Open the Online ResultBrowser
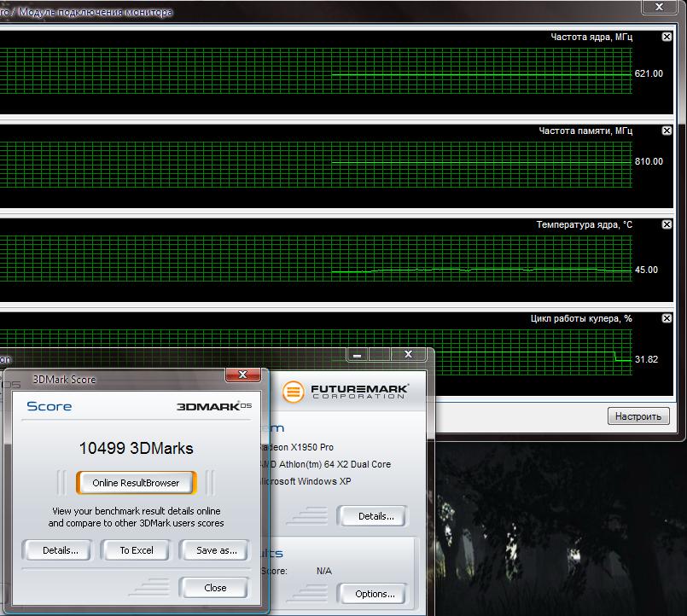The image size is (687, 616). pyautogui.click(x=137, y=483)
